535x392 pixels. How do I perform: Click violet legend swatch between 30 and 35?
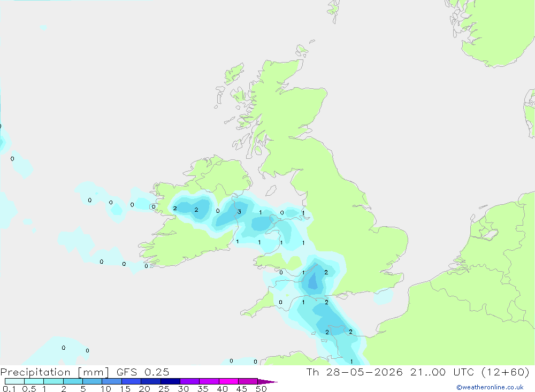click(x=189, y=381)
